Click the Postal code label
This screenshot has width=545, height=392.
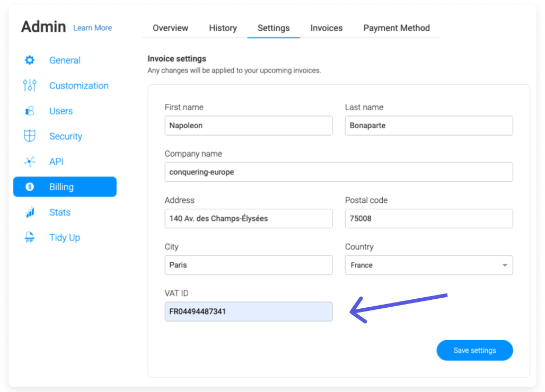pyautogui.click(x=366, y=200)
